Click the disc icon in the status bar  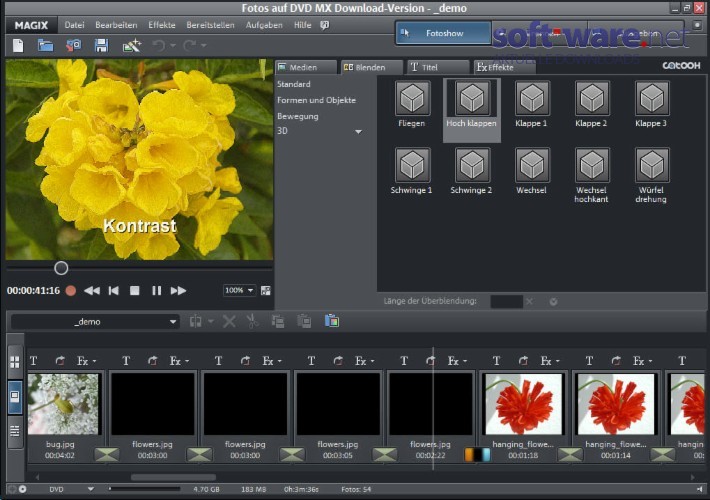click(22, 489)
